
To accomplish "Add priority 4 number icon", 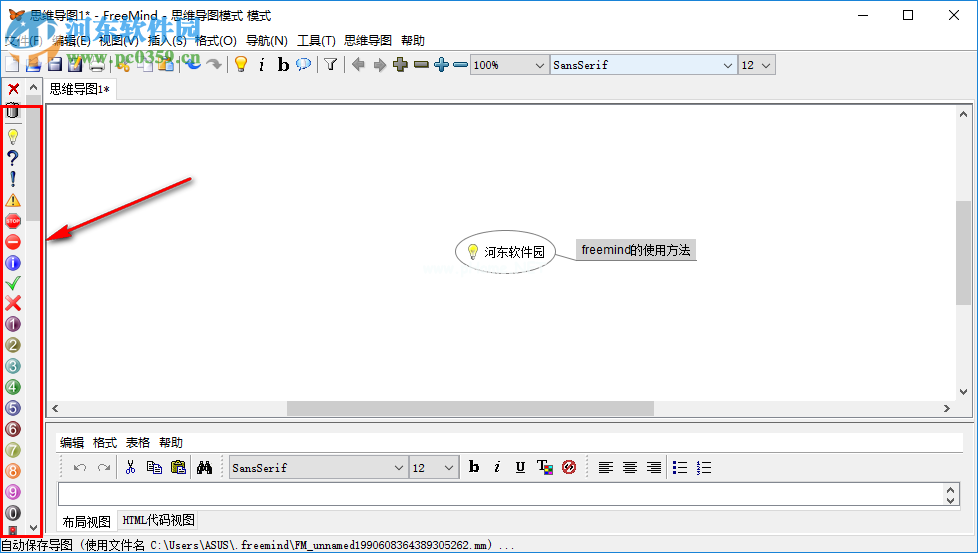I will [13, 387].
